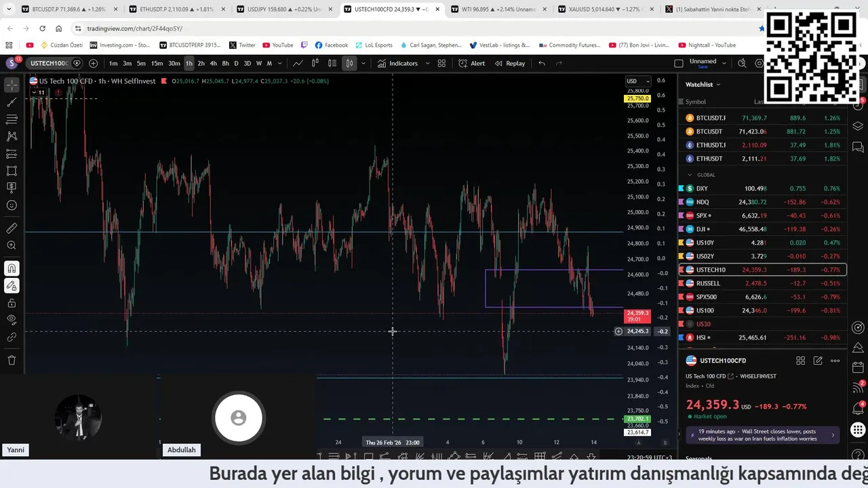Select DXY row in watchlist
868x488 pixels.
(763, 188)
